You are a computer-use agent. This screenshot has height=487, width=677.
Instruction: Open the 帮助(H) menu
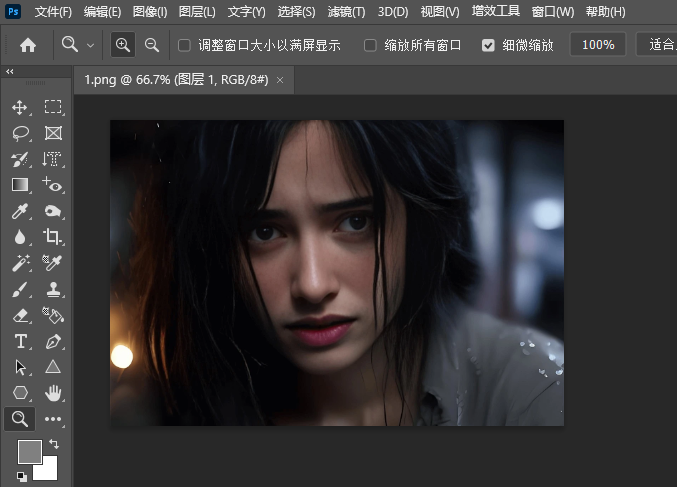pos(605,12)
